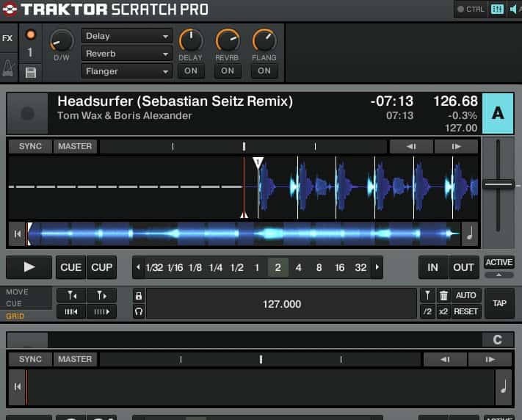Click the Deck A tempo fader handle

click(x=498, y=184)
